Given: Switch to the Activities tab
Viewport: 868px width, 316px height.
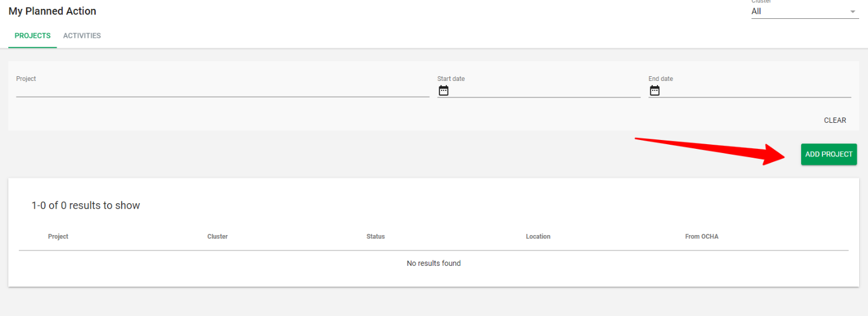Looking at the screenshot, I should point(82,35).
